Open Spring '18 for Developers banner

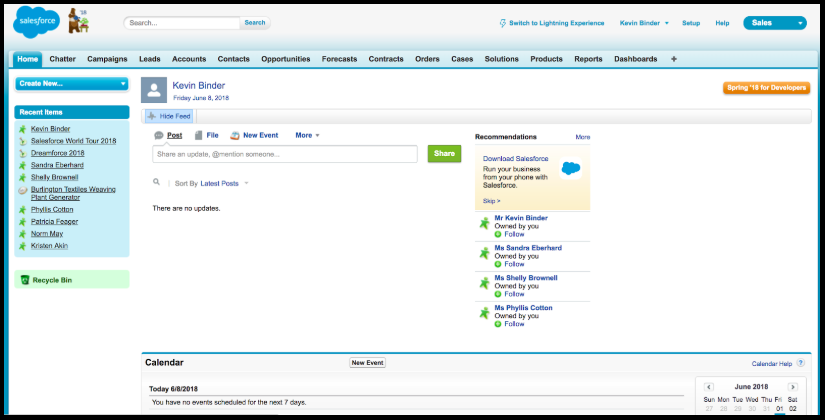[x=766, y=88]
